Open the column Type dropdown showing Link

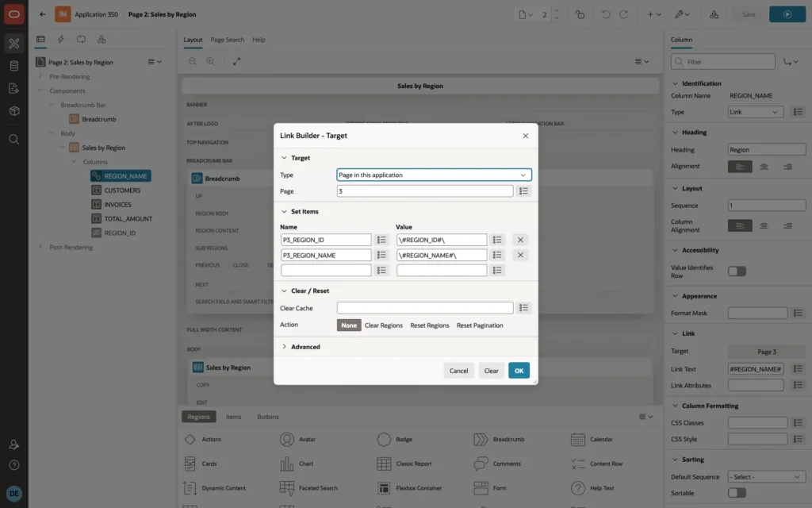[x=756, y=112]
